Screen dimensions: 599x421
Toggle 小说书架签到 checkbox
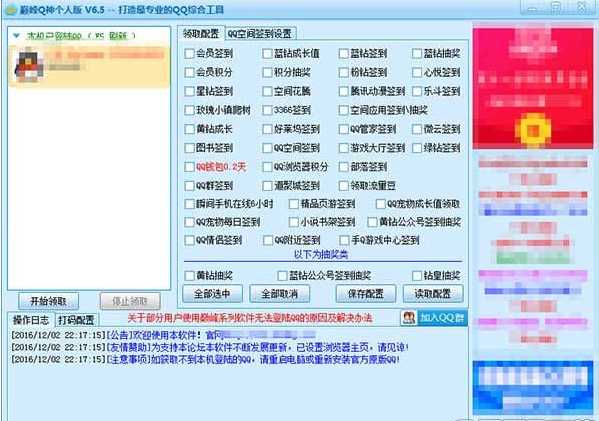(x=293, y=222)
